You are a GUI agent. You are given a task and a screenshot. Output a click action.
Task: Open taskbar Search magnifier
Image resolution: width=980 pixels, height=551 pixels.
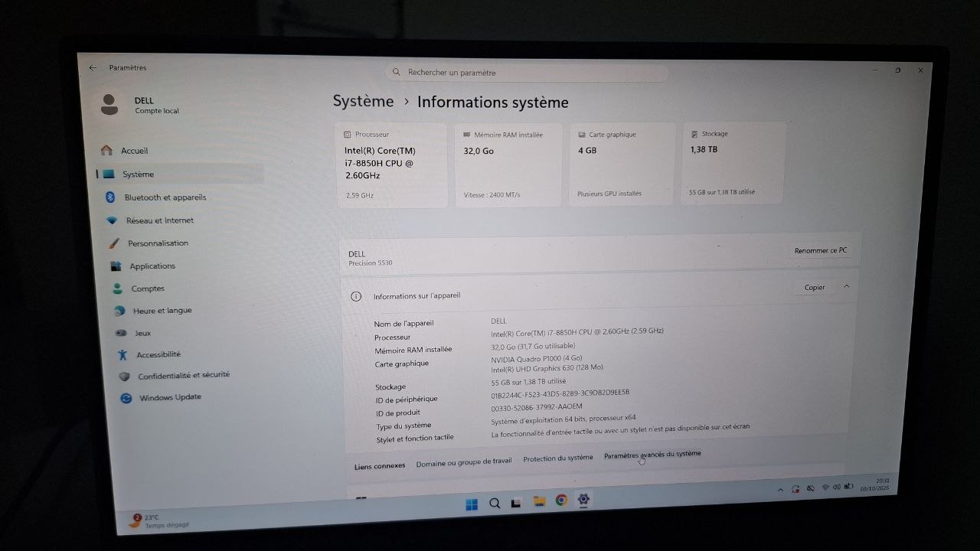tap(495, 503)
